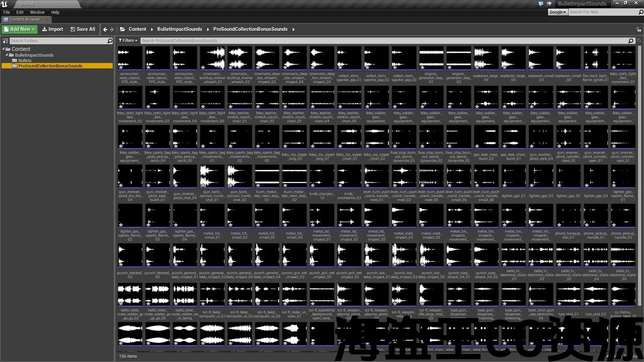Navigate back with the left arrow
The height and width of the screenshot is (362, 644).
105,29
